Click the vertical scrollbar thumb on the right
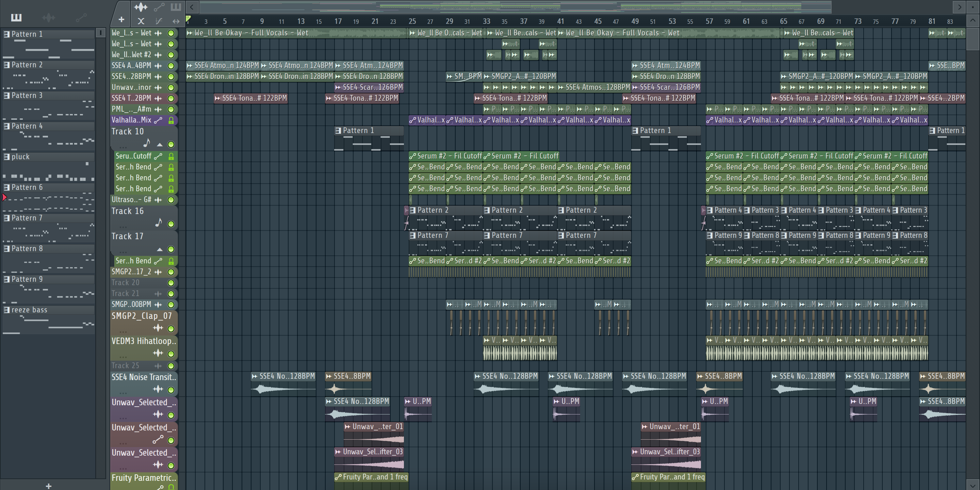 tap(973, 39)
